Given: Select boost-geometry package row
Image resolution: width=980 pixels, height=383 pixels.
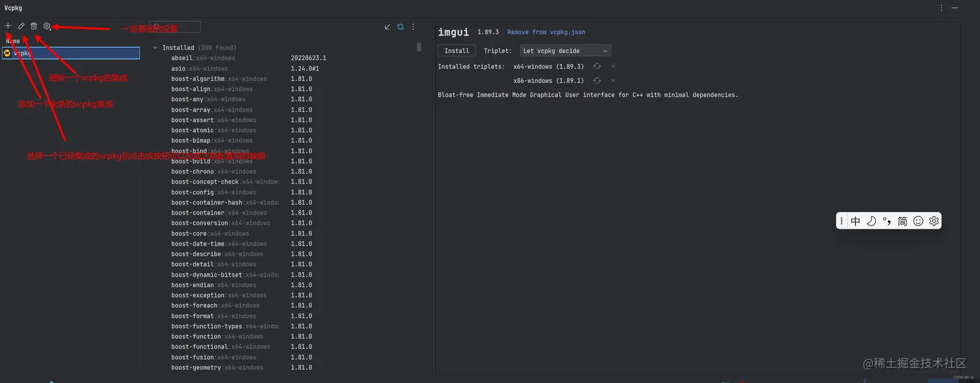Looking at the screenshot, I should [217, 367].
